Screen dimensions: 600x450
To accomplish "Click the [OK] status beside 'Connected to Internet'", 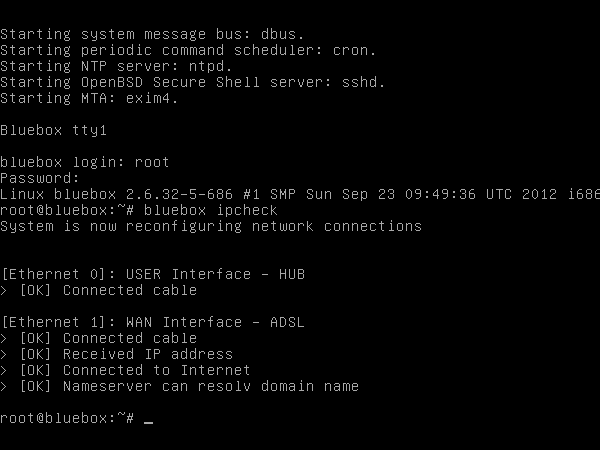I will pyautogui.click(x=35, y=370).
